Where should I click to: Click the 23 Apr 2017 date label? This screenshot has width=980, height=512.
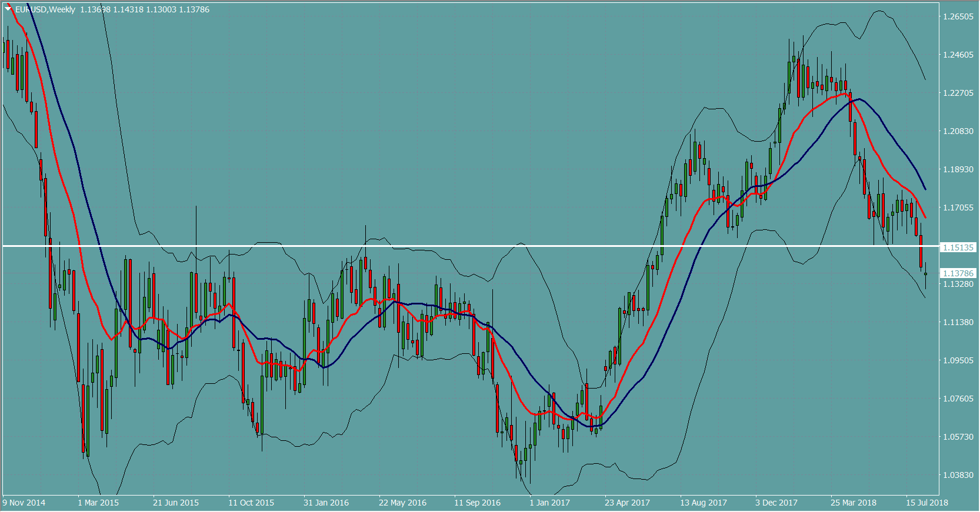tap(627, 503)
